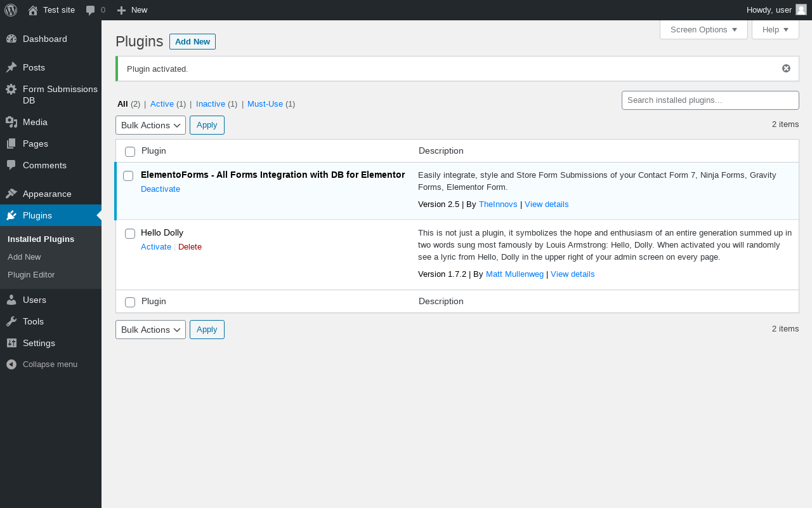Viewport: 812px width, 508px height.
Task: Click the Hello Dolly plugin name
Action: coord(162,233)
